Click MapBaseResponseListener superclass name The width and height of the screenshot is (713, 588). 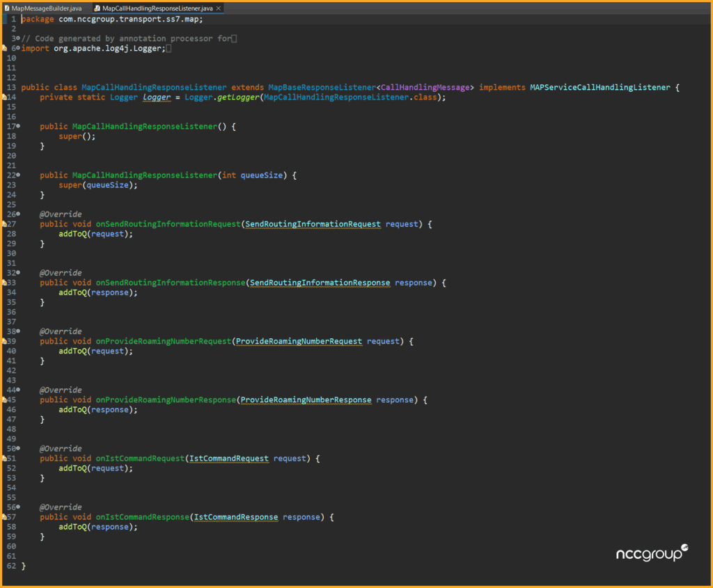click(x=322, y=88)
